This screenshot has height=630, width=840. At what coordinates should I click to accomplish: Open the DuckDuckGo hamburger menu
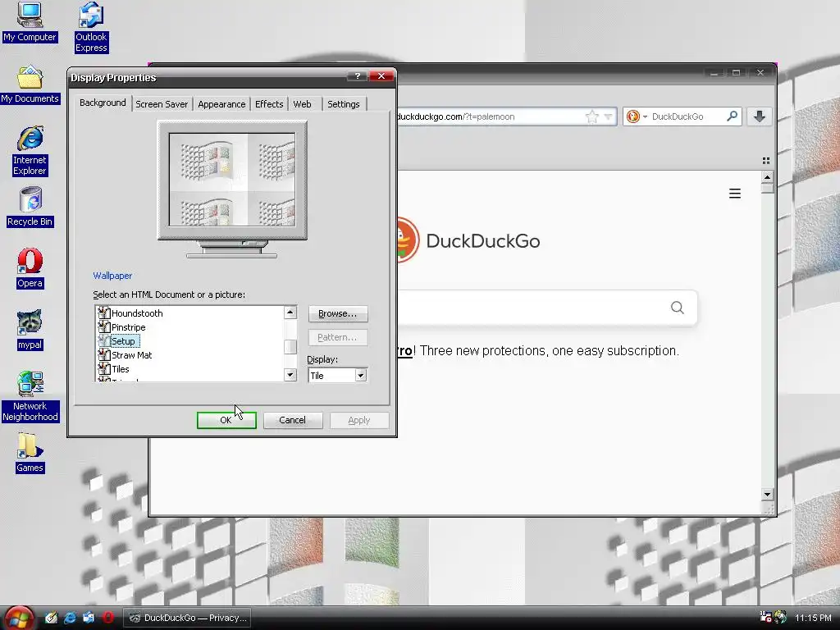(x=735, y=194)
